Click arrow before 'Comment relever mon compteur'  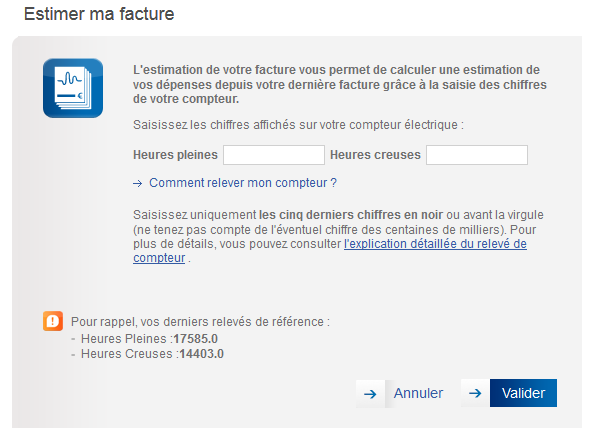tap(138, 183)
